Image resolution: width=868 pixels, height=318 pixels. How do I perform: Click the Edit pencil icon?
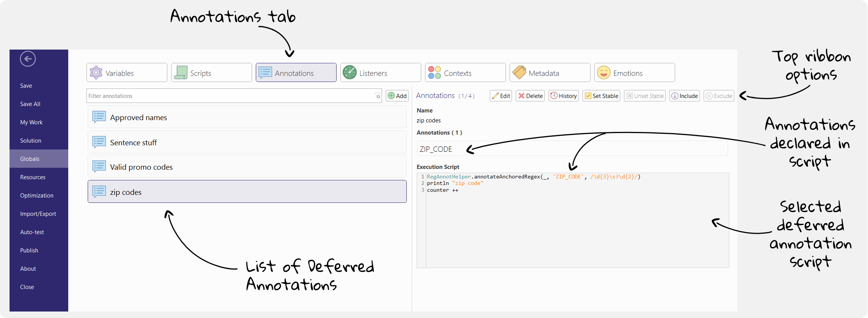tap(496, 96)
